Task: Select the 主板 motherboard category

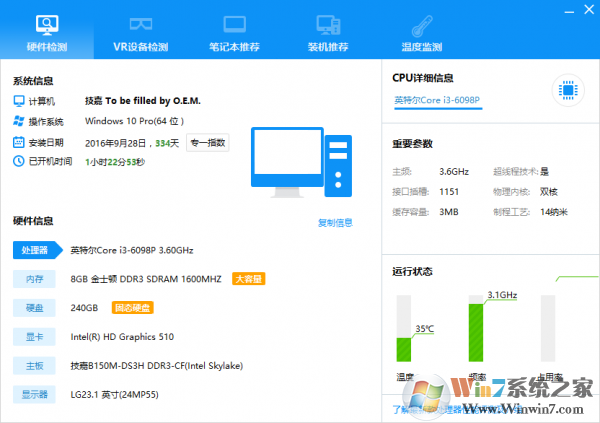Action: pyautogui.click(x=34, y=366)
